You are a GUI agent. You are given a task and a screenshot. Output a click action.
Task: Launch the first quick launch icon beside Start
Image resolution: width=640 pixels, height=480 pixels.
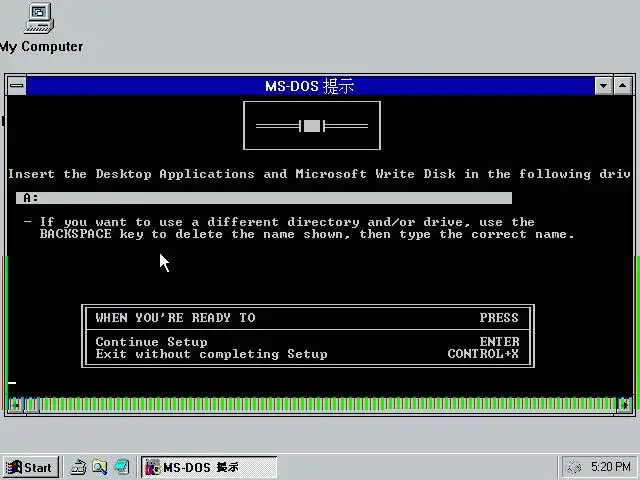point(78,467)
